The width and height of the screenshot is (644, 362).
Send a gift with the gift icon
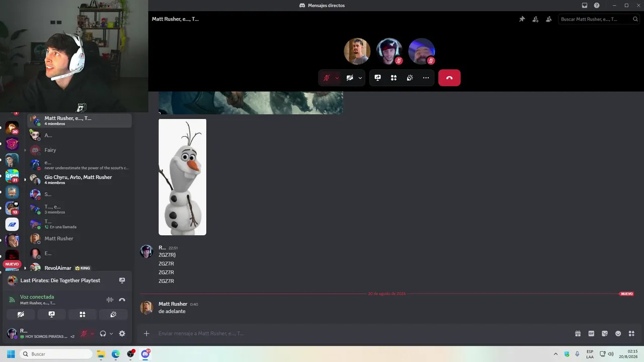coord(578,333)
